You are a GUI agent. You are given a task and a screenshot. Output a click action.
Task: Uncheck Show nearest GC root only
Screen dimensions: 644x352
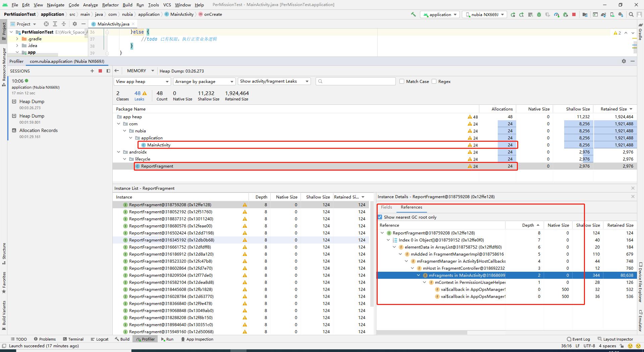pos(380,217)
